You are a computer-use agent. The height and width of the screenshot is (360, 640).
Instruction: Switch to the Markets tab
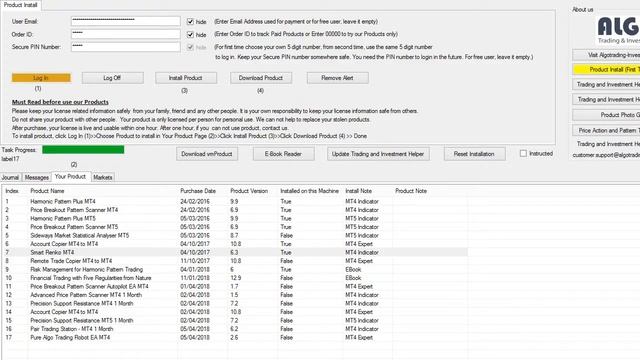102,177
